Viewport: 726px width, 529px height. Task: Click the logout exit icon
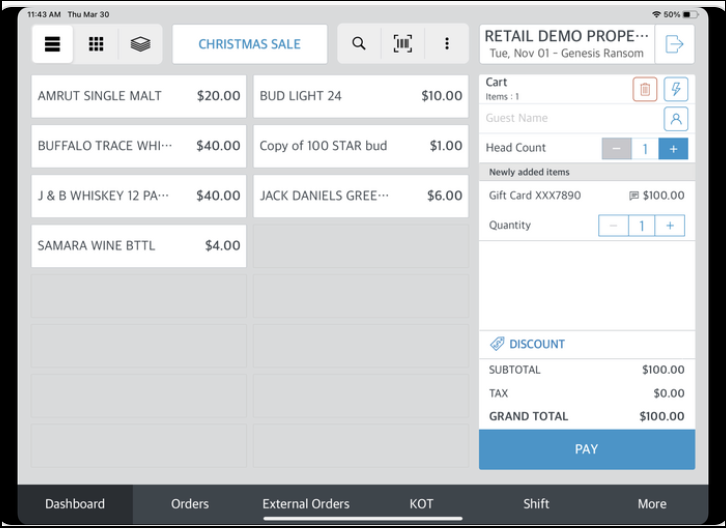674,44
